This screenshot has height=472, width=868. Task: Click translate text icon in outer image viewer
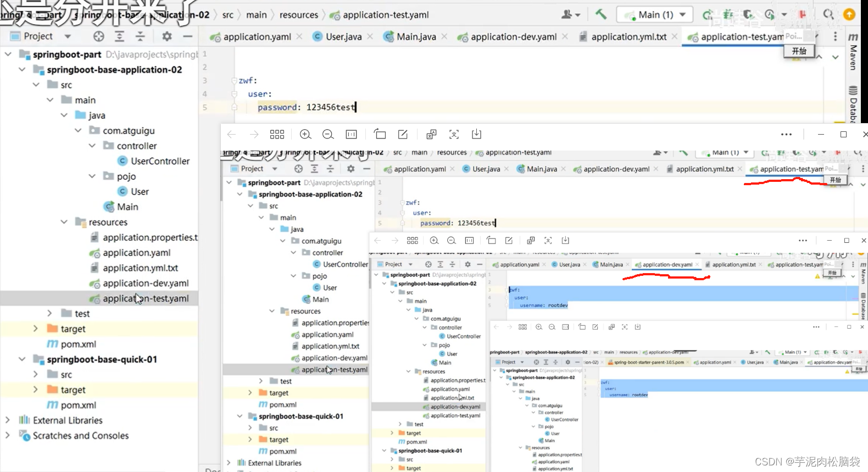point(431,134)
